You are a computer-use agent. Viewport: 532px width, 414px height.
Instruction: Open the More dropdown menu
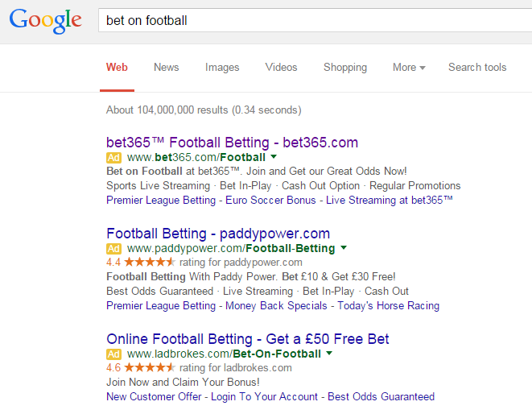409,67
